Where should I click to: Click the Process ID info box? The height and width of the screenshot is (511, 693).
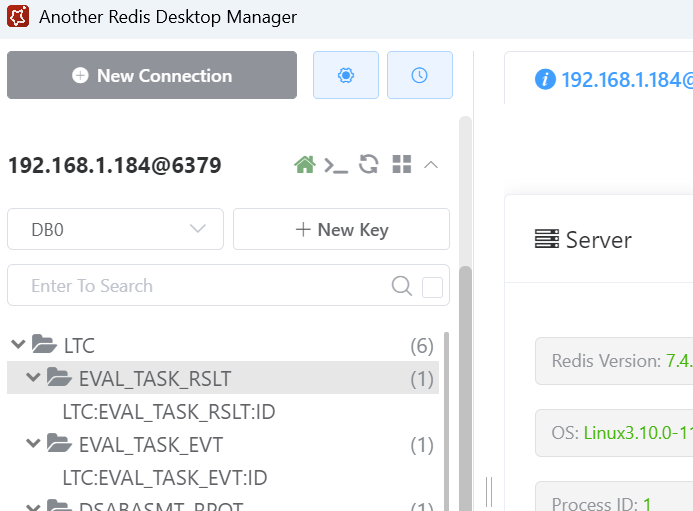pyautogui.click(x=614, y=496)
